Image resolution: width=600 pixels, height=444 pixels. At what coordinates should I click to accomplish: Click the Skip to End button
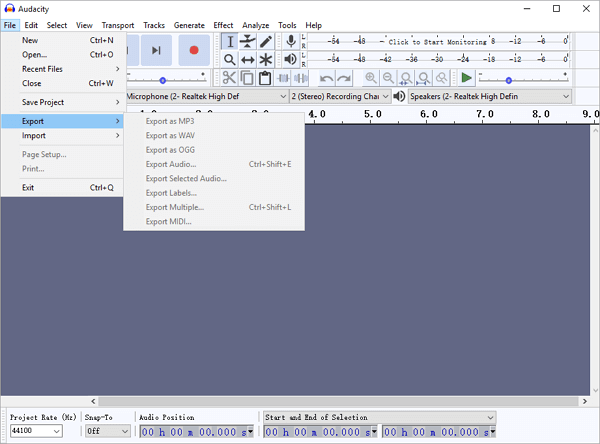156,49
